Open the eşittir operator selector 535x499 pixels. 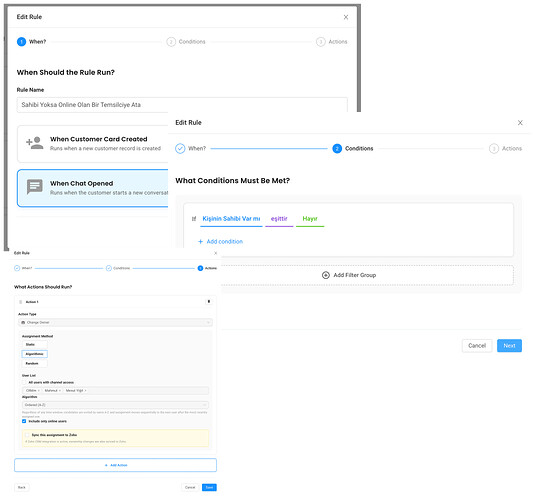tap(279, 219)
